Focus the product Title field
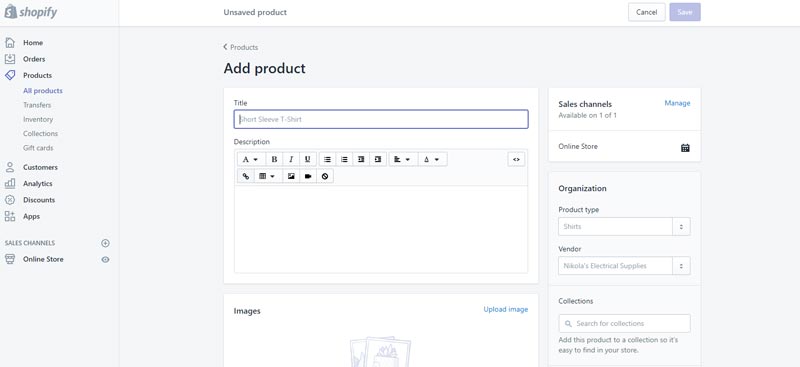The image size is (800, 367). 381,119
